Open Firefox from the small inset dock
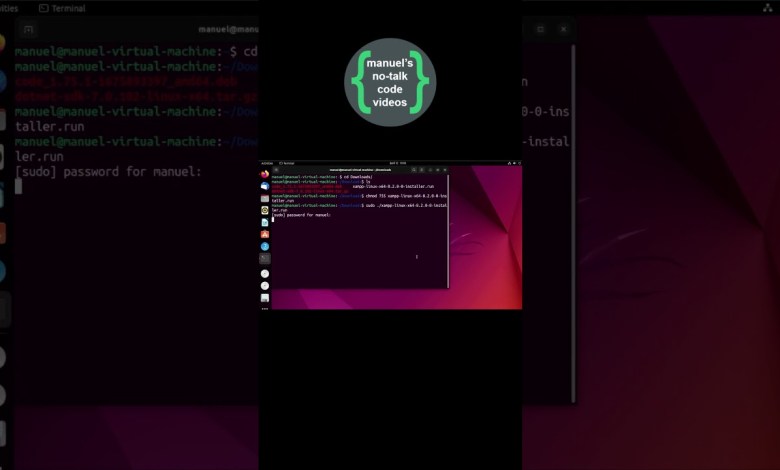Screen dimensions: 780x470 [x=265, y=174]
